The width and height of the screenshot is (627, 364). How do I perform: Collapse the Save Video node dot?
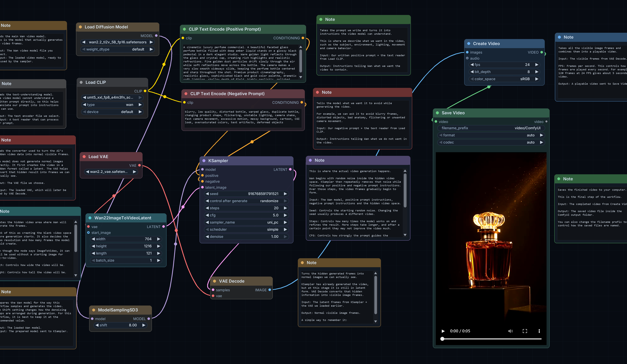[x=437, y=113]
